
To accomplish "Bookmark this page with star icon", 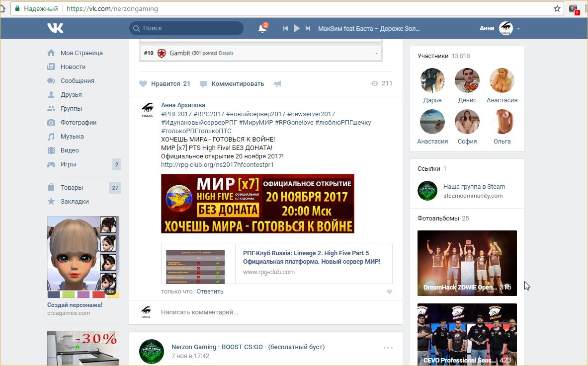I will click(x=557, y=8).
